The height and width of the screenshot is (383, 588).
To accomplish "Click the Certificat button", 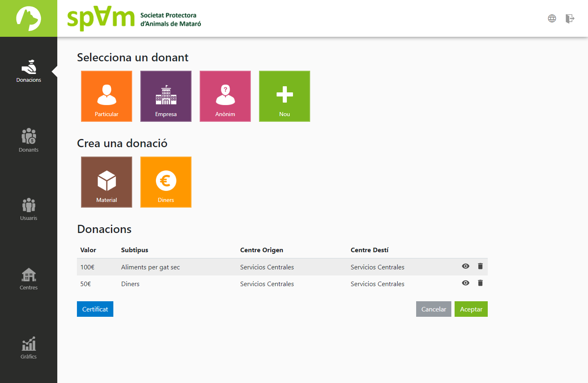I will pyautogui.click(x=95, y=309).
